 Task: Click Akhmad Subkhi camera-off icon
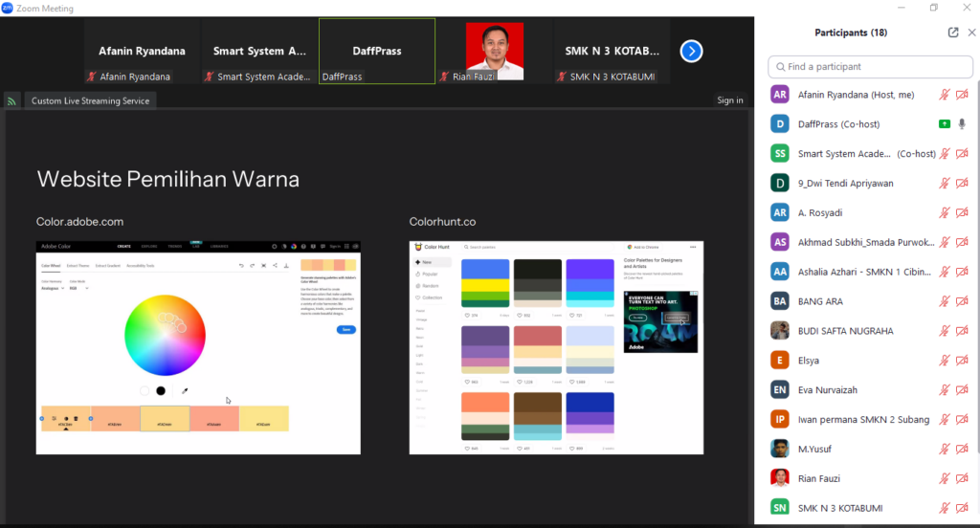coord(963,242)
